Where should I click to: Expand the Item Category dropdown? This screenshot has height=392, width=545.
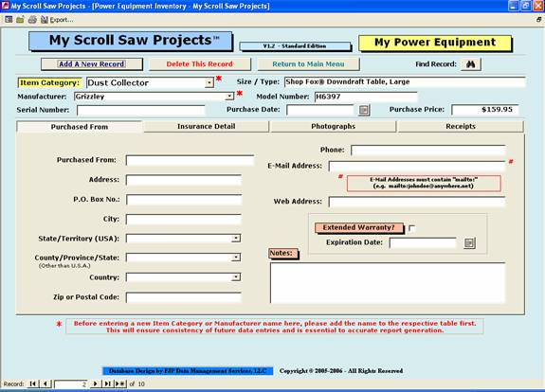[209, 83]
